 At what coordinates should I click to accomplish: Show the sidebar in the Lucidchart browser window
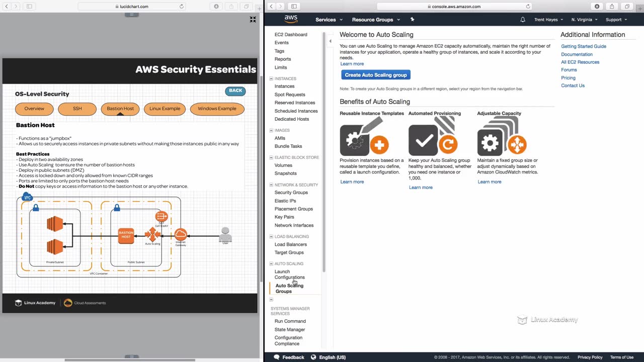coord(29,7)
